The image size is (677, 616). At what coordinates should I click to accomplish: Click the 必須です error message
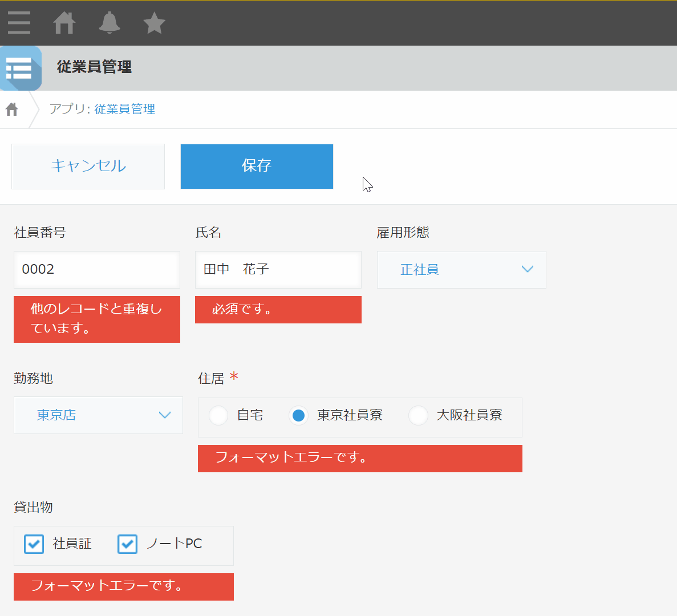[x=278, y=310]
